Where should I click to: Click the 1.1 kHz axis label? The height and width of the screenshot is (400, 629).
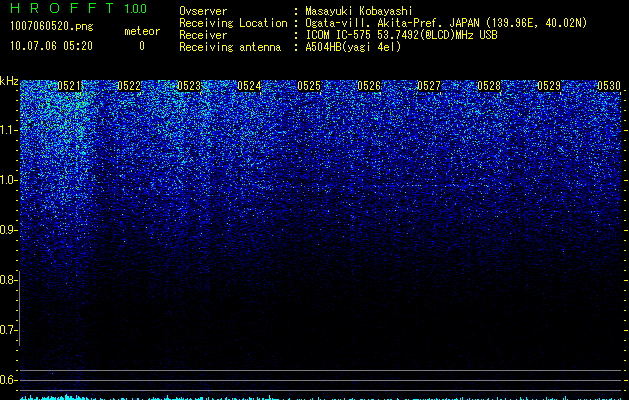tap(9, 130)
